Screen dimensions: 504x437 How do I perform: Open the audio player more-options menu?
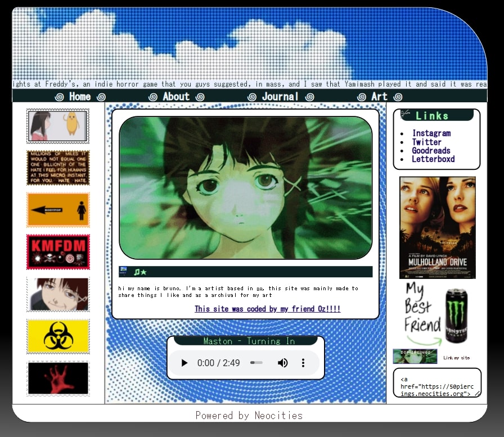pos(303,363)
